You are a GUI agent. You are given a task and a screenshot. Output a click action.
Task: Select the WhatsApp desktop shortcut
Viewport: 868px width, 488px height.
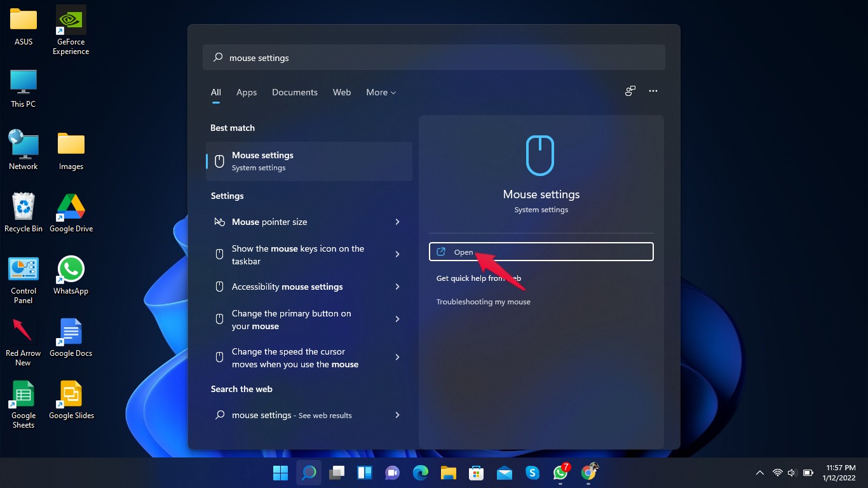71,275
